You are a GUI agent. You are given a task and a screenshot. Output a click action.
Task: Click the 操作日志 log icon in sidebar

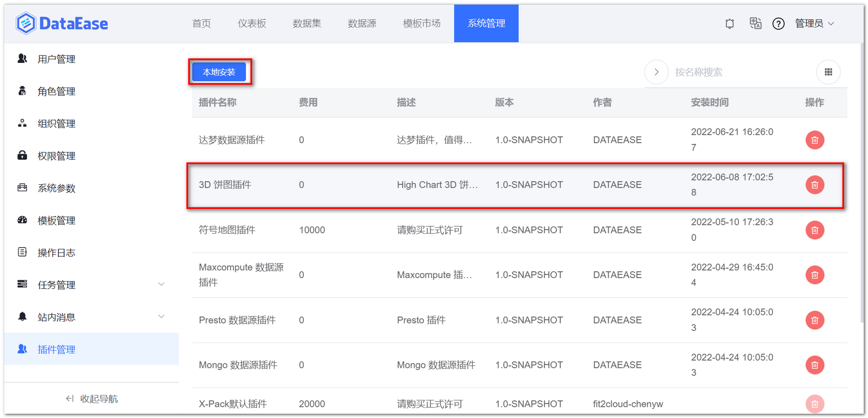(x=22, y=252)
